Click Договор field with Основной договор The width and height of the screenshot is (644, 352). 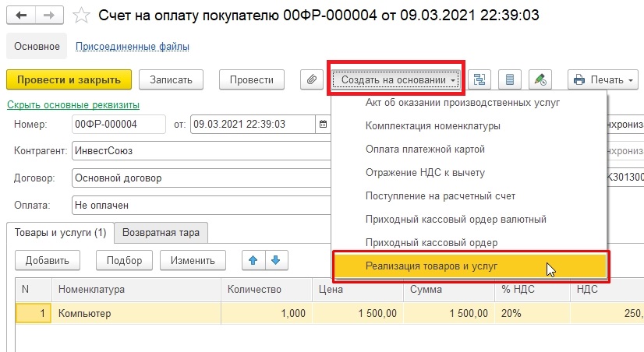[x=201, y=178]
